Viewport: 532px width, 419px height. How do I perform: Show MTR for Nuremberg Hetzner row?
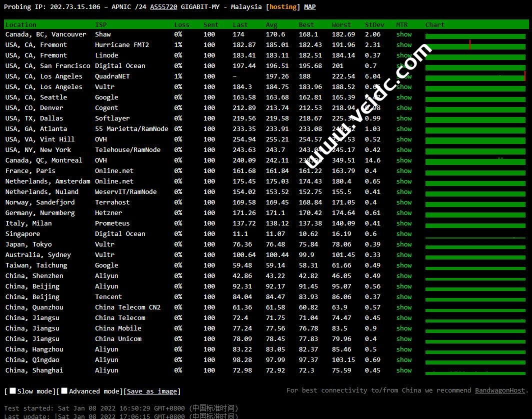point(404,213)
